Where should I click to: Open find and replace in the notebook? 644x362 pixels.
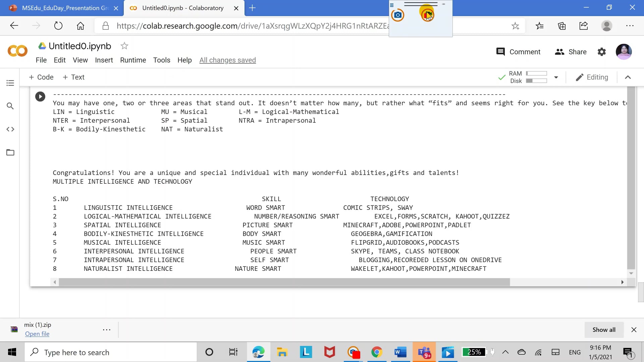[10, 106]
